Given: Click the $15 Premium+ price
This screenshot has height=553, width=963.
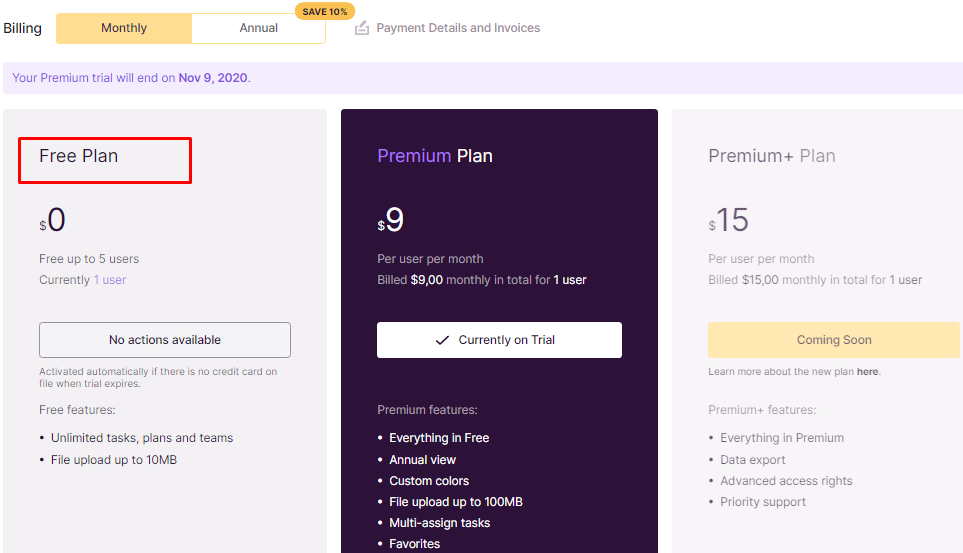Looking at the screenshot, I should (730, 221).
